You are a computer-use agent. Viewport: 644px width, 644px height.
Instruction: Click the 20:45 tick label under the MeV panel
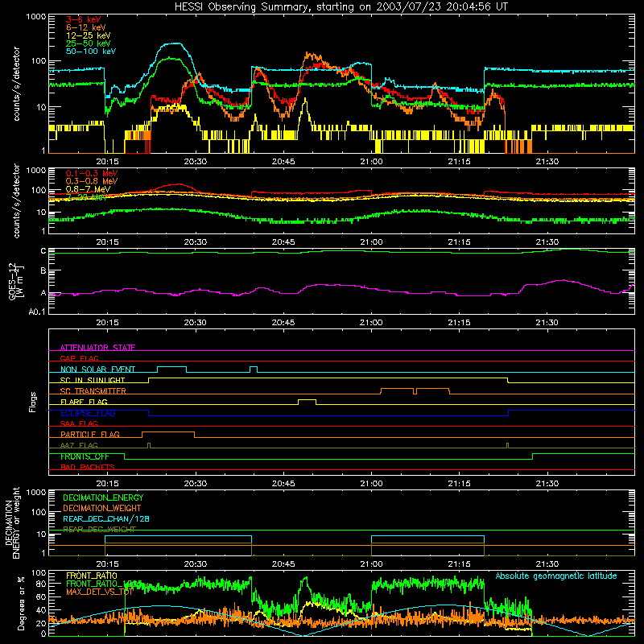[x=283, y=242]
